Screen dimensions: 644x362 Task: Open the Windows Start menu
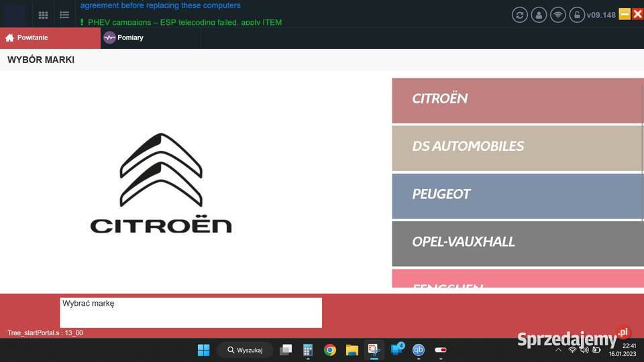pos(204,350)
